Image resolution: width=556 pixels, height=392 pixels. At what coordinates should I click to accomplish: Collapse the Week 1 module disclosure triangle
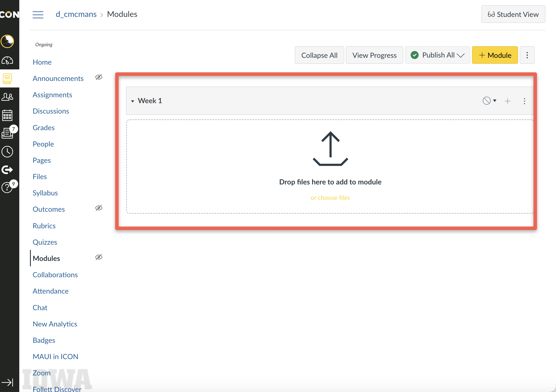133,101
